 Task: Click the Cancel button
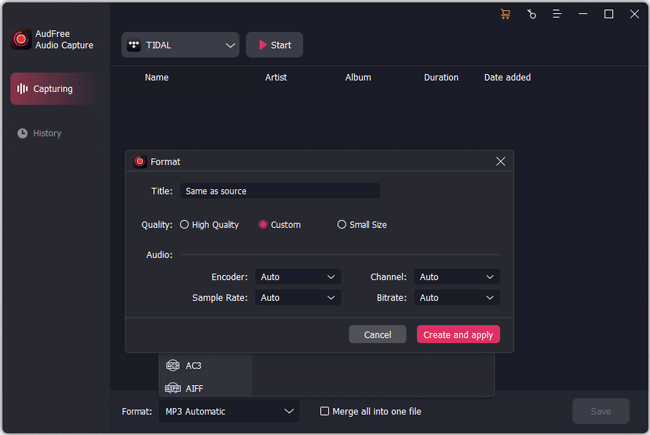[377, 335]
